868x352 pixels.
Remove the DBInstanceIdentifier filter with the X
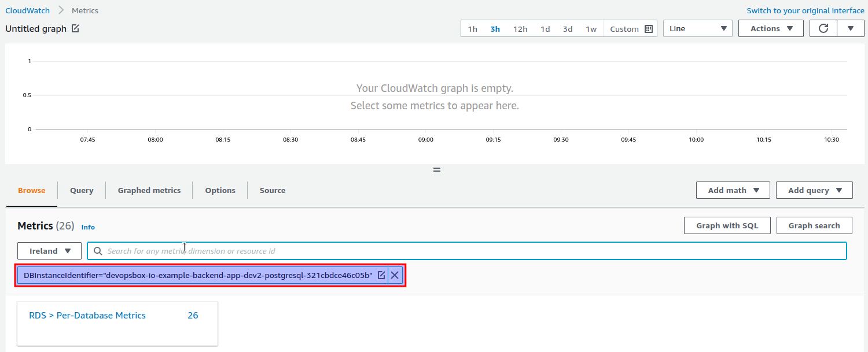click(395, 275)
